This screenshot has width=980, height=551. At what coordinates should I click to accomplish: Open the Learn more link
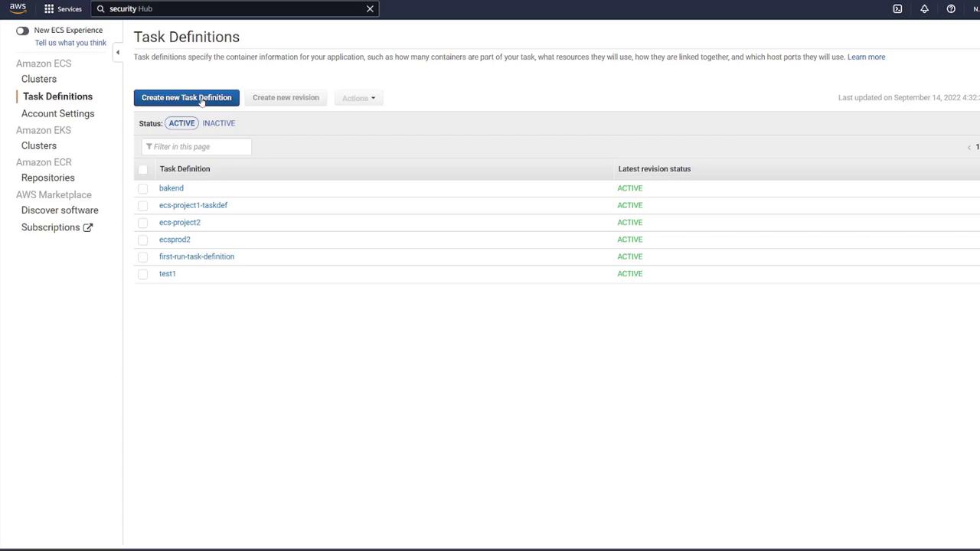pyautogui.click(x=866, y=57)
